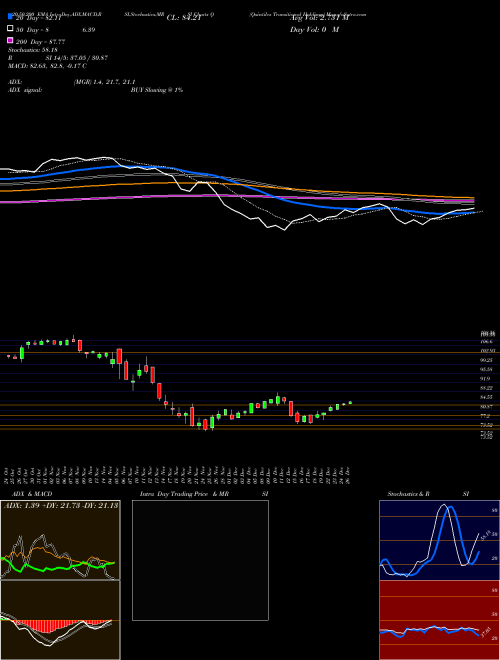
Task: Select the '200 Day - 87.77' legend text
Action: [x=40, y=42]
